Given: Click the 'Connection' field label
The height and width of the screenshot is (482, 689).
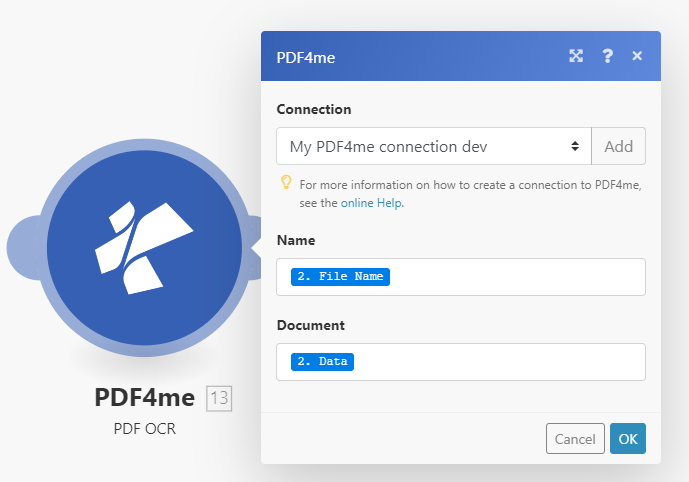Looking at the screenshot, I should [x=314, y=109].
